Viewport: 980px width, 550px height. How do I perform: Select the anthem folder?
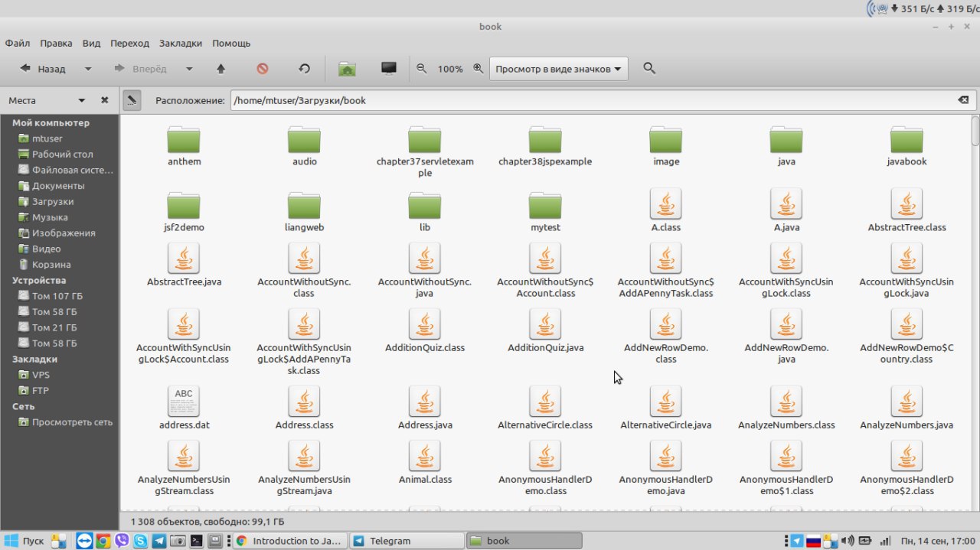click(184, 146)
